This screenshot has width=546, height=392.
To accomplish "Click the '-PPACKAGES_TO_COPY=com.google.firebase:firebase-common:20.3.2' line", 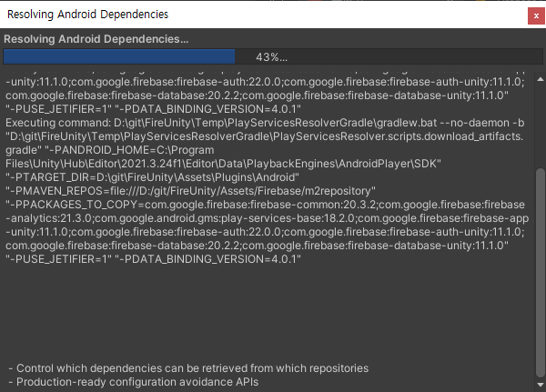I will coord(265,205).
